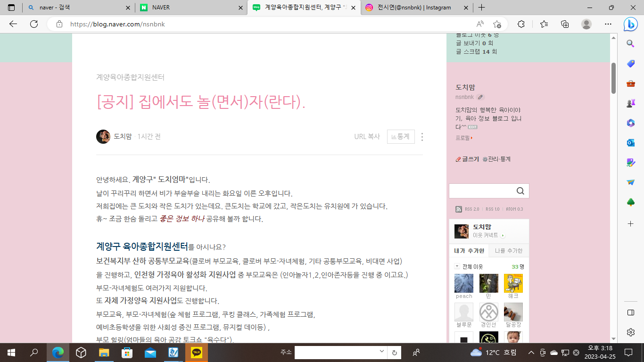Click the blog search magnifier icon
Screen dimensions: 644x362
pyautogui.click(x=520, y=191)
